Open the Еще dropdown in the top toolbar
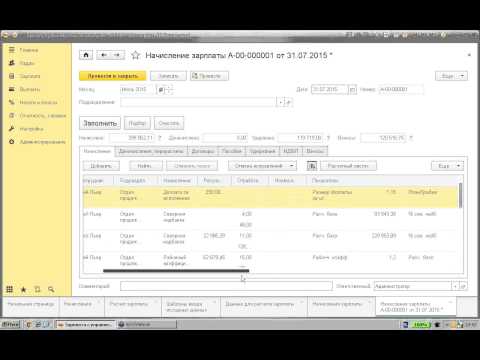The height and width of the screenshot is (360, 480). [451, 76]
